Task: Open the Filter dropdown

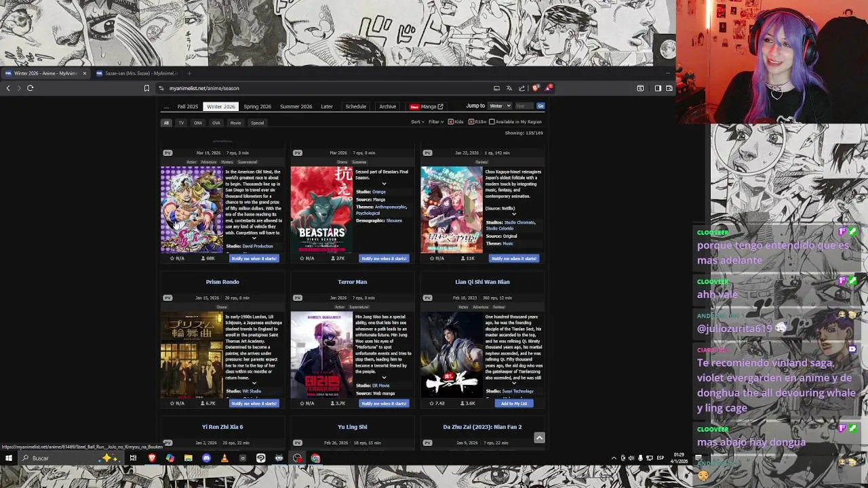Action: 435,122
